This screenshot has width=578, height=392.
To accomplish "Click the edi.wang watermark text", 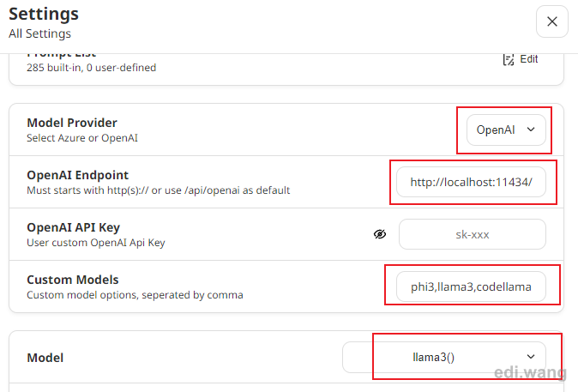I will (x=530, y=372).
